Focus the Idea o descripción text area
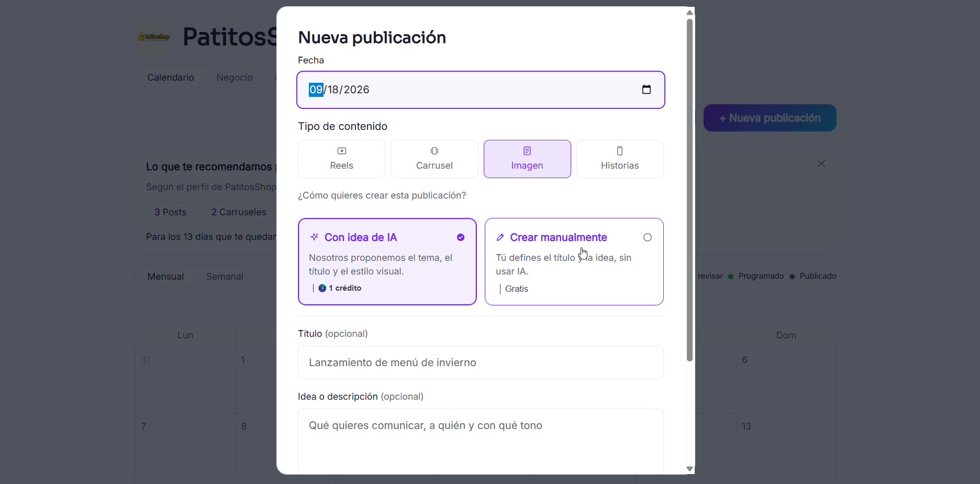This screenshot has width=980, height=484. [x=481, y=441]
